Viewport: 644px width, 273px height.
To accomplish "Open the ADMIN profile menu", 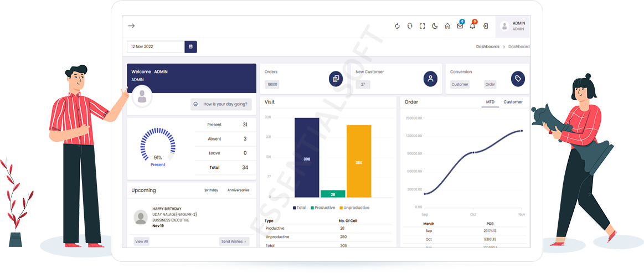I will click(x=512, y=26).
